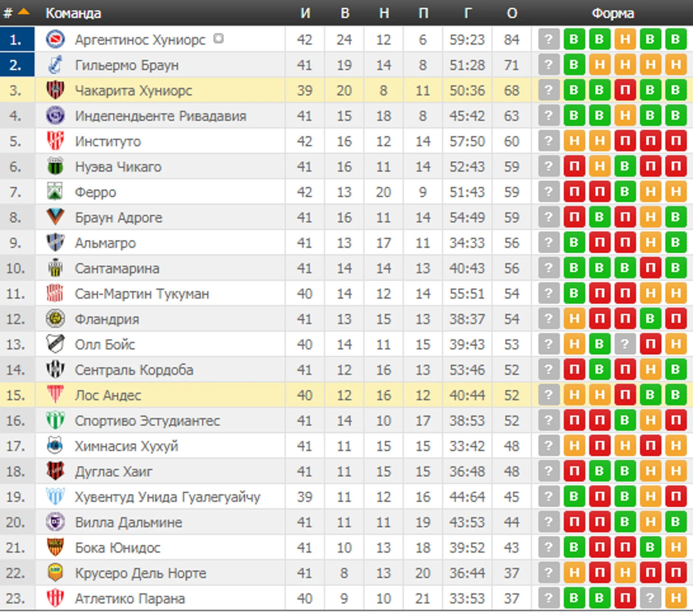Click the small square icon next to Аргентинос Хуниорс
Screen dimensions: 693x616
pos(218,38)
